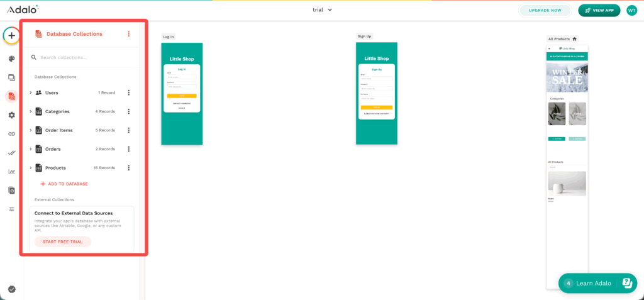Click the plus Add Component button

pos(11,35)
